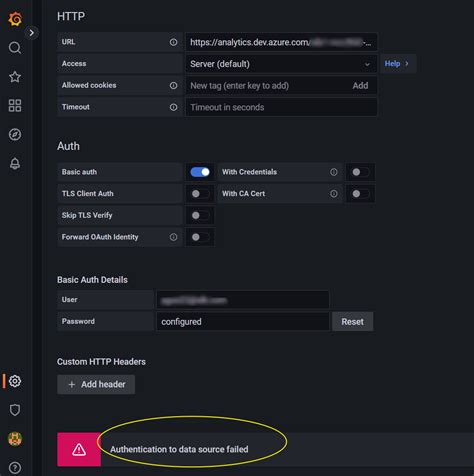Enable the Skip TLS Verify toggle

click(200, 216)
